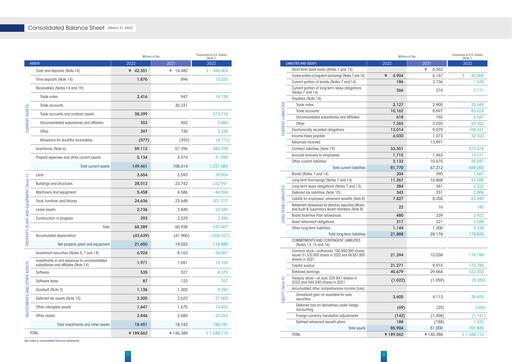
Task: Click the 'Consolidated Balance Sheet' page title
Action: point(66,28)
